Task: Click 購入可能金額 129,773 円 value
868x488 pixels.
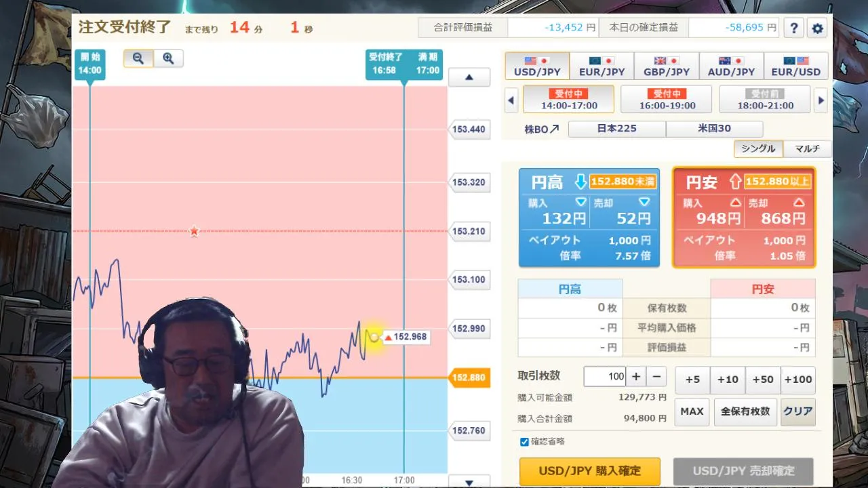Action: 642,397
